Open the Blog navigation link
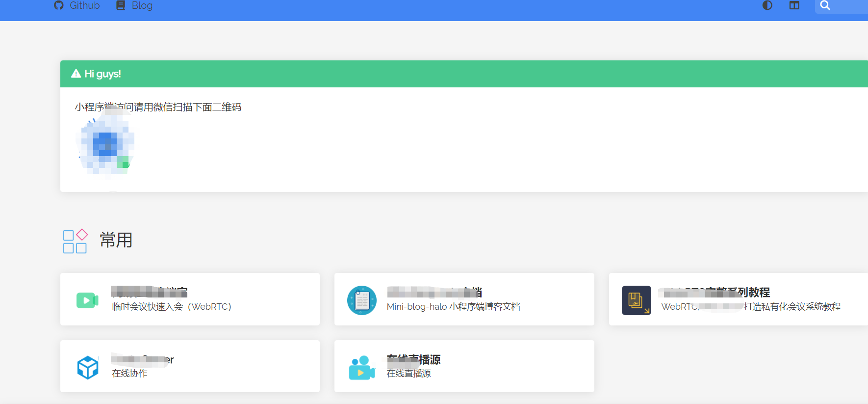The image size is (868, 404). pos(142,5)
